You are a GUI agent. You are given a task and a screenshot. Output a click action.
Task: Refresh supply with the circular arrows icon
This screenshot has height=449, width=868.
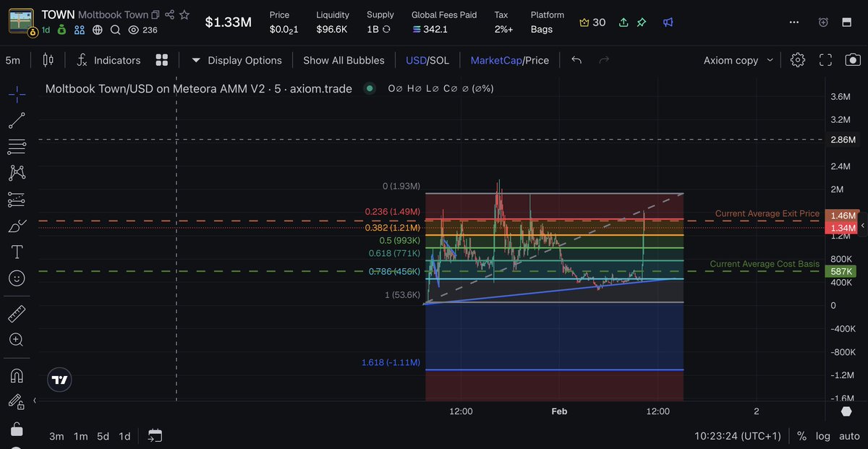click(x=386, y=30)
